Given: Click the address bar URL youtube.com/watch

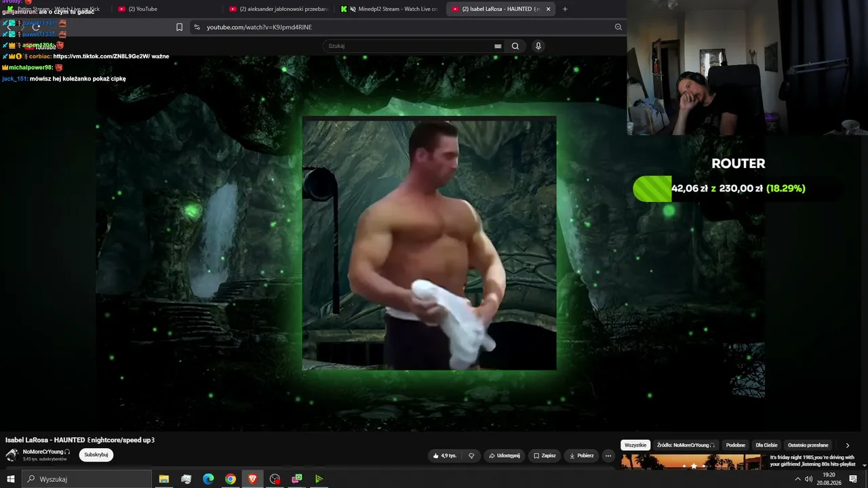Looking at the screenshot, I should 259,27.
